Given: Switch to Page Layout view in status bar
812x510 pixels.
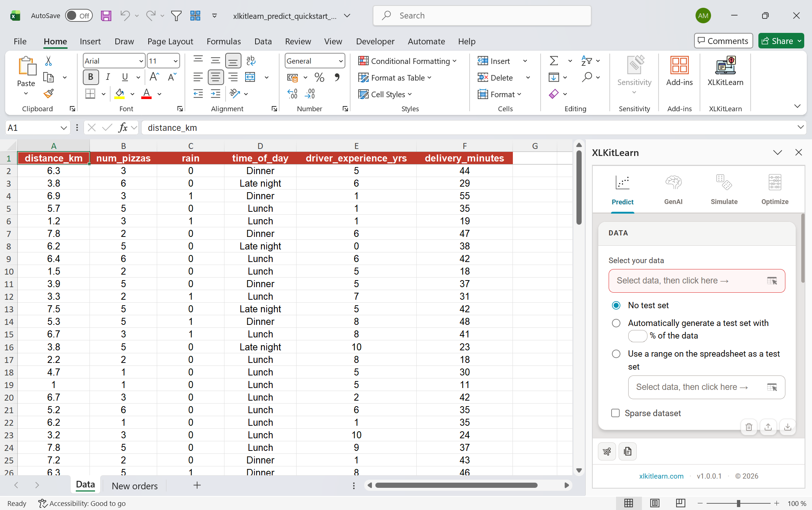Looking at the screenshot, I should pyautogui.click(x=654, y=503).
